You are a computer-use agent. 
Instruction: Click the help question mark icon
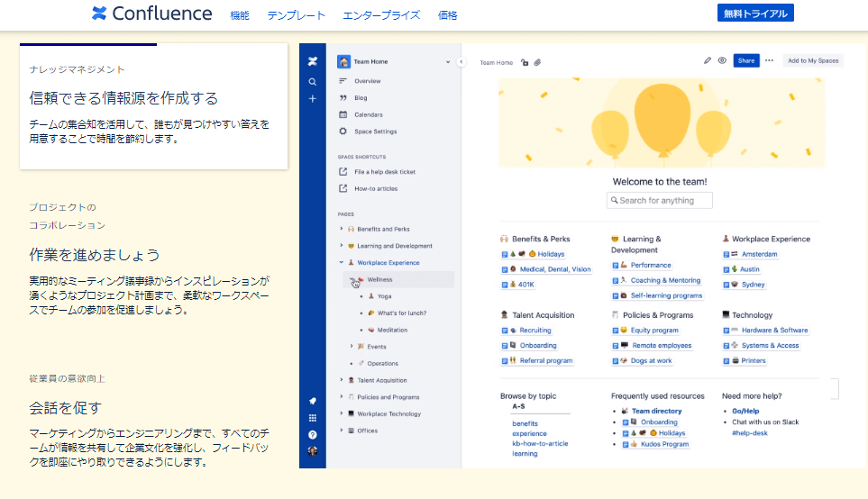pos(312,435)
